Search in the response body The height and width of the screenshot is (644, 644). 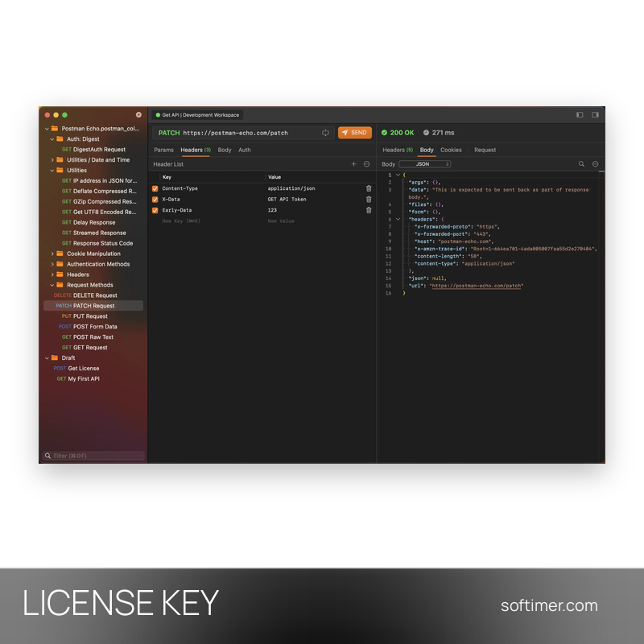point(581,164)
